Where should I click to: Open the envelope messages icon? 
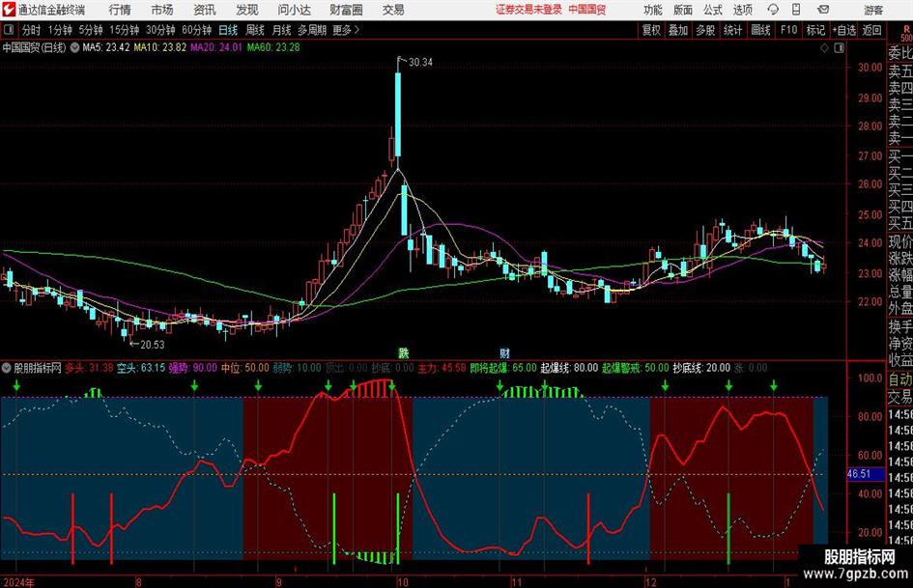[823, 10]
